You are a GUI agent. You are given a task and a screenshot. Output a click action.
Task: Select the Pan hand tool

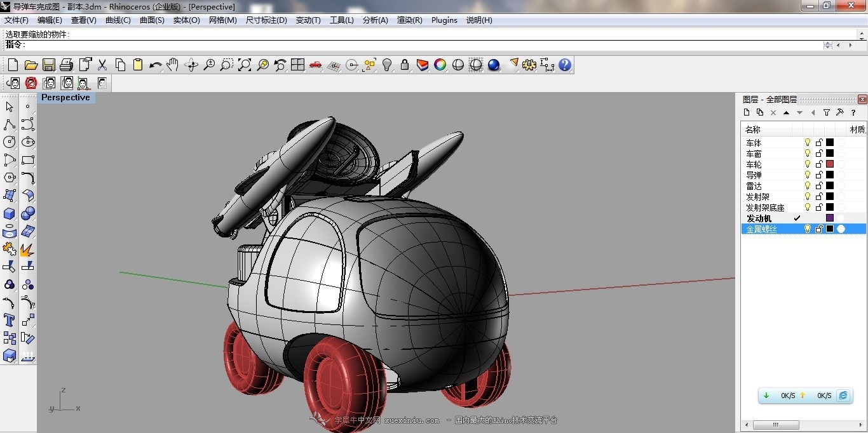tap(173, 65)
